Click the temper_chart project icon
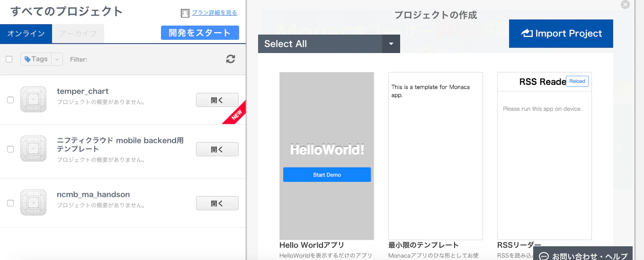This screenshot has height=260, width=644. tap(33, 99)
